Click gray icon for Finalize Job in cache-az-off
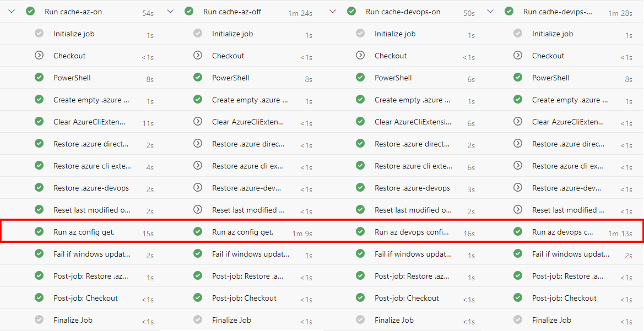 click(x=198, y=319)
